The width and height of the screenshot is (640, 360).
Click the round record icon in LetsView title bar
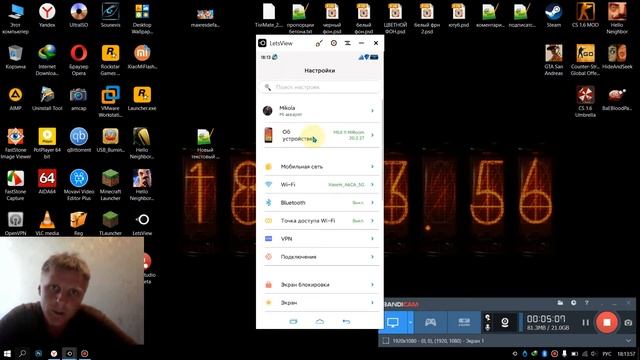(334, 43)
